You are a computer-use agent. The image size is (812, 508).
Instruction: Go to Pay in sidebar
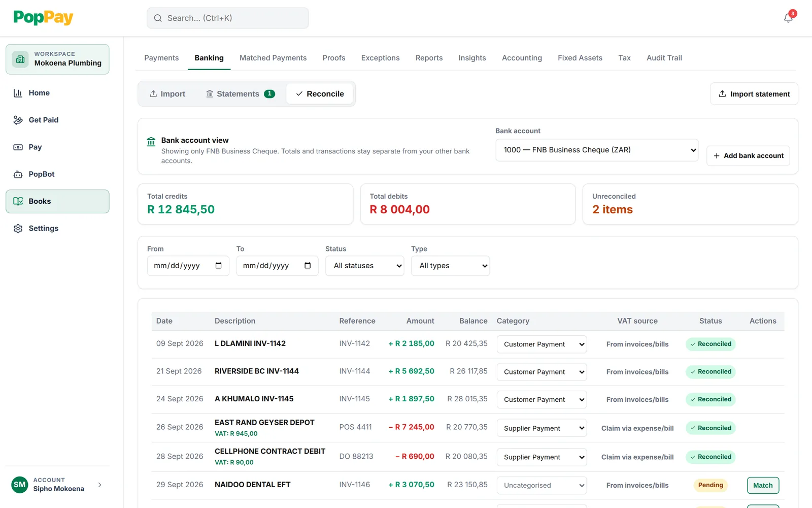pyautogui.click(x=57, y=147)
